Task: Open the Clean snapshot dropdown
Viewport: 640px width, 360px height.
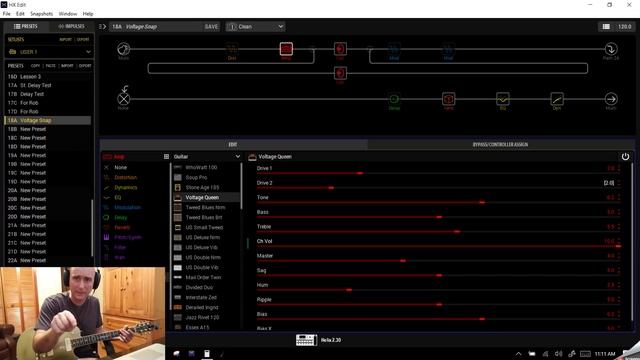Action: tap(256, 27)
